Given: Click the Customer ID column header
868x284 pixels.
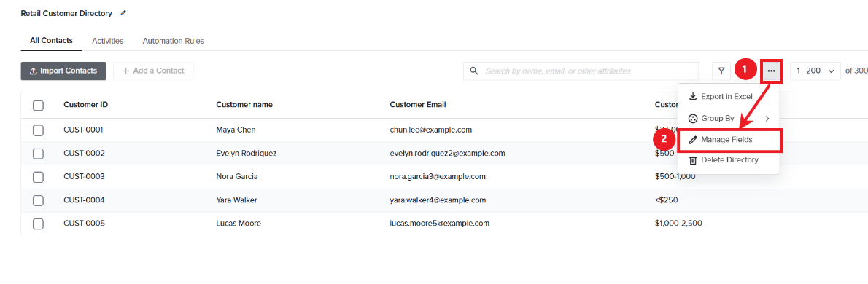Looking at the screenshot, I should 86,105.
